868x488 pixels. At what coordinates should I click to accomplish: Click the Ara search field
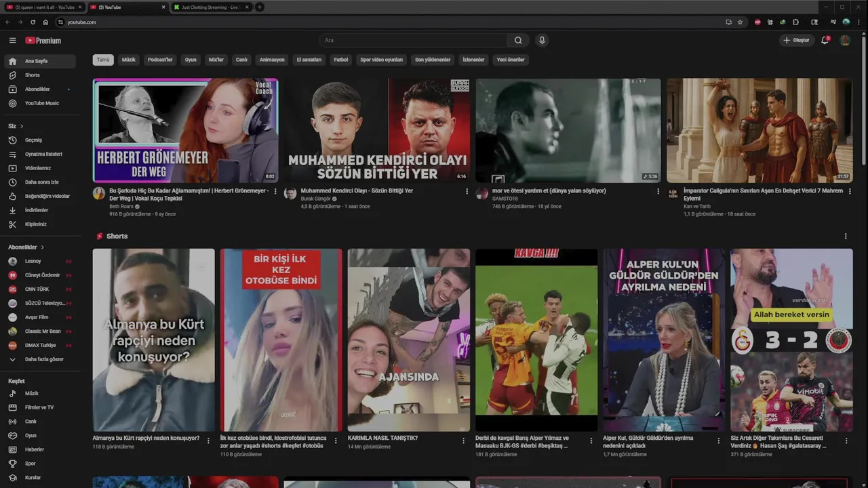tap(412, 41)
